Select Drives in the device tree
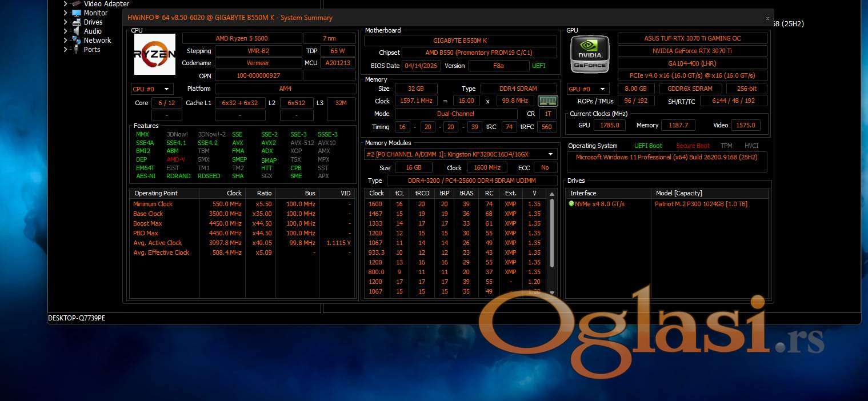The height and width of the screenshot is (401, 868). pyautogui.click(x=93, y=22)
